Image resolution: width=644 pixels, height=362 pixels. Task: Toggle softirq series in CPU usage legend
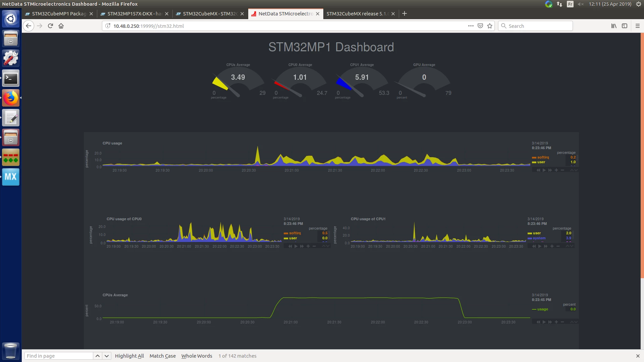[541, 158]
